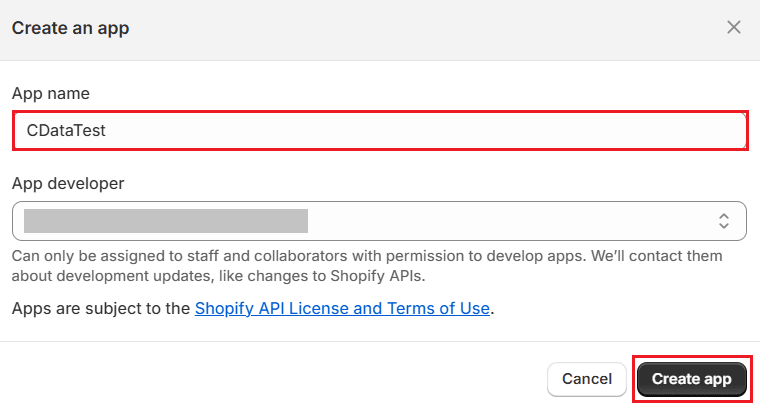Click the "App name" field label
The height and width of the screenshot is (412, 760).
click(x=50, y=93)
